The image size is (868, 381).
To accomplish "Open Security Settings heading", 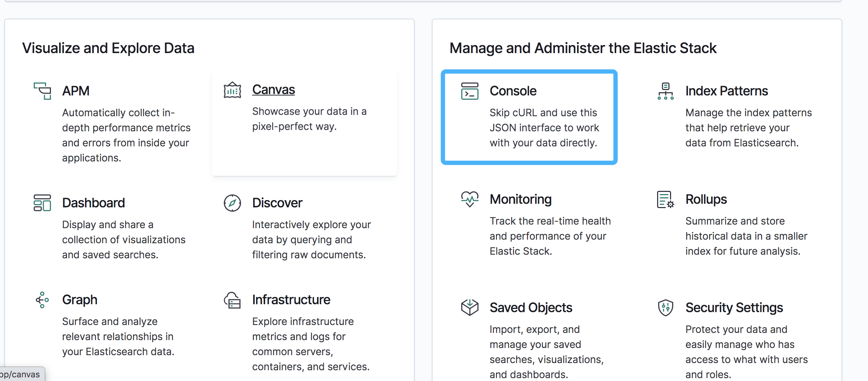I will (x=734, y=308).
